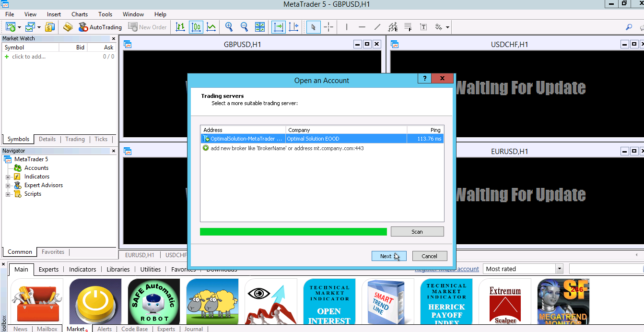Open the Tools menu
644x332 pixels.
pyautogui.click(x=105, y=14)
